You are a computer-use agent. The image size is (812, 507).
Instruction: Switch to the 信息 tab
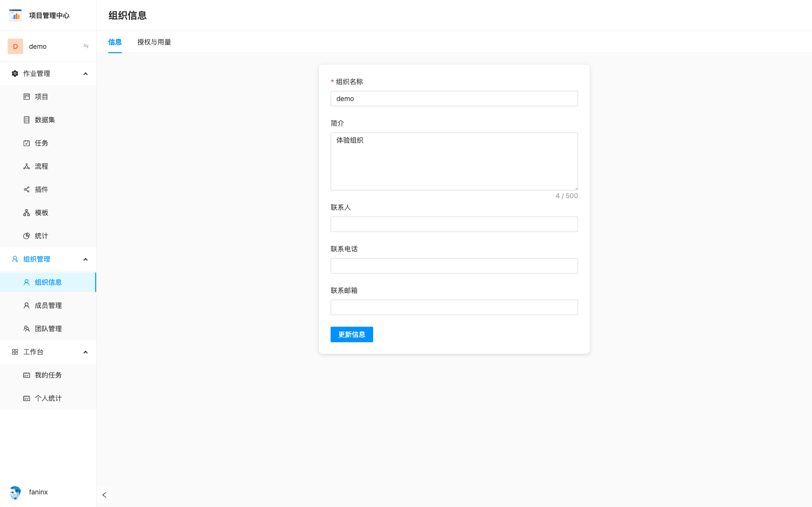[x=115, y=42]
